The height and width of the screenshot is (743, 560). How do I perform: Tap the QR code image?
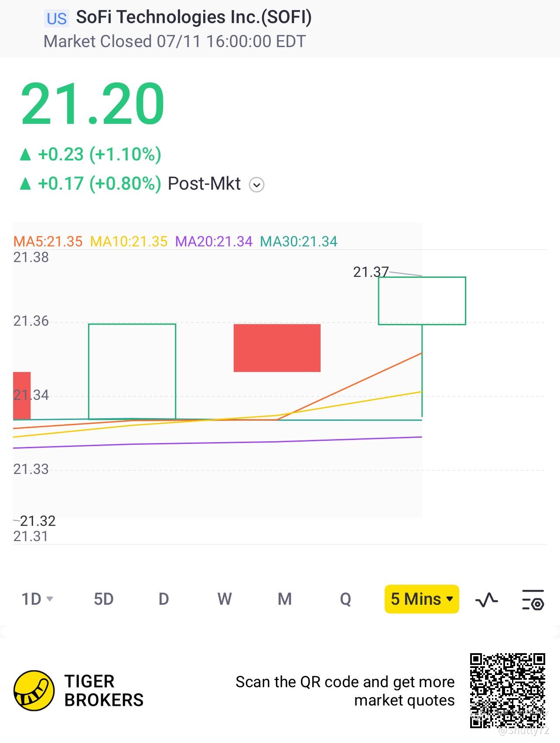click(x=508, y=691)
